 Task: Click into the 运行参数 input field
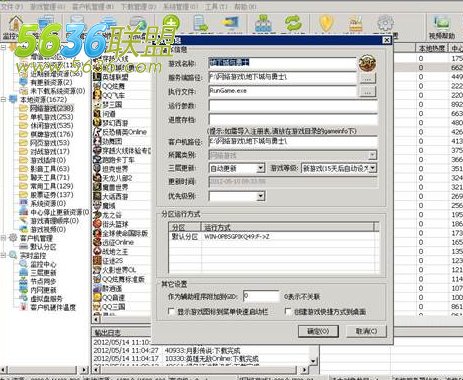293,106
